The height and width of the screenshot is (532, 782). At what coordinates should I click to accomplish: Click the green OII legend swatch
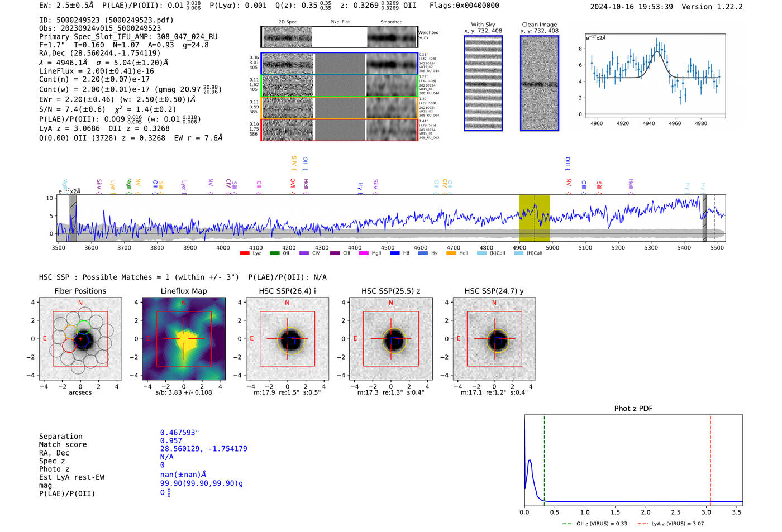[274, 253]
